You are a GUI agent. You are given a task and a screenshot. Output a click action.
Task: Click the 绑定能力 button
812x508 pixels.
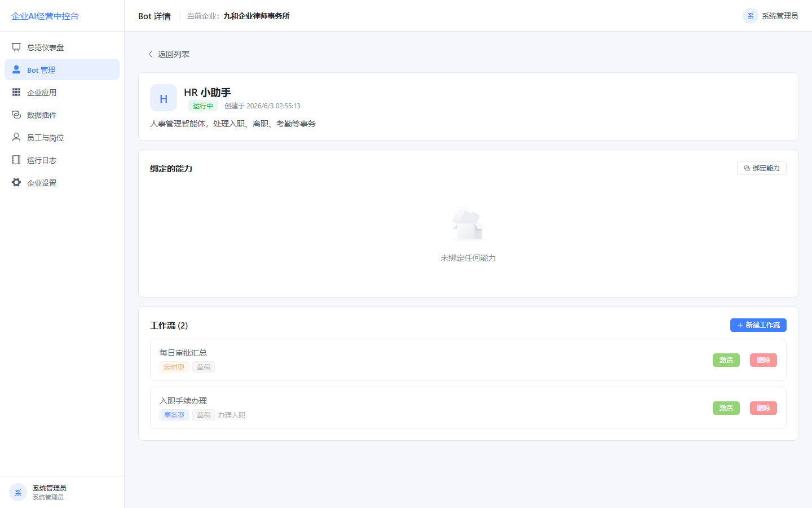(x=762, y=168)
